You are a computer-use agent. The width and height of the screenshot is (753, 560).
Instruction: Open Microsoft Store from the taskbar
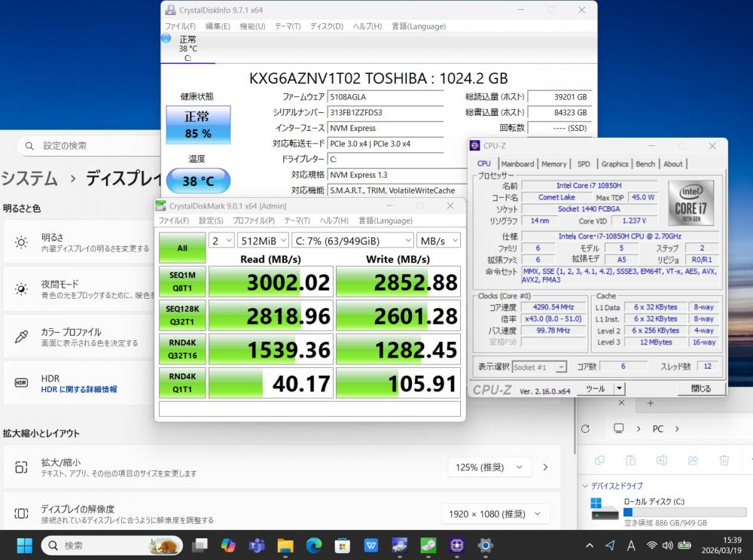(x=343, y=545)
